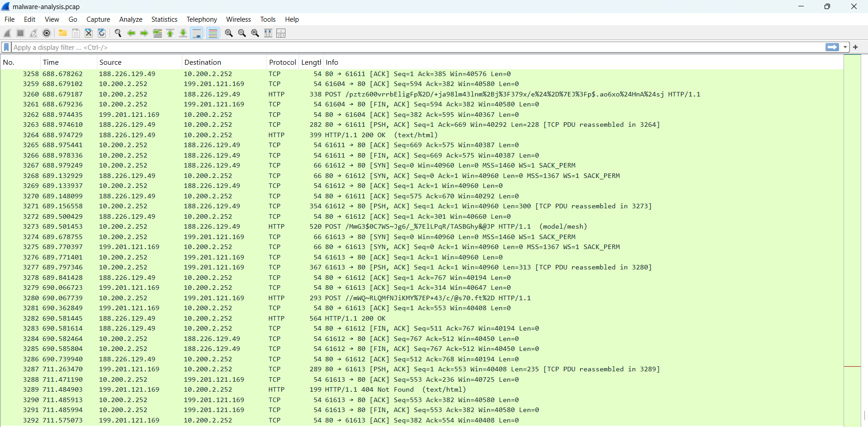The image size is (868, 427).
Task: Open the View menu
Action: pyautogui.click(x=52, y=19)
